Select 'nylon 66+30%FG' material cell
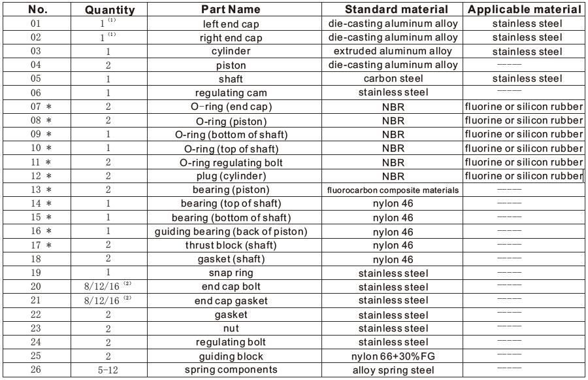The width and height of the screenshot is (588, 380). coord(393,356)
